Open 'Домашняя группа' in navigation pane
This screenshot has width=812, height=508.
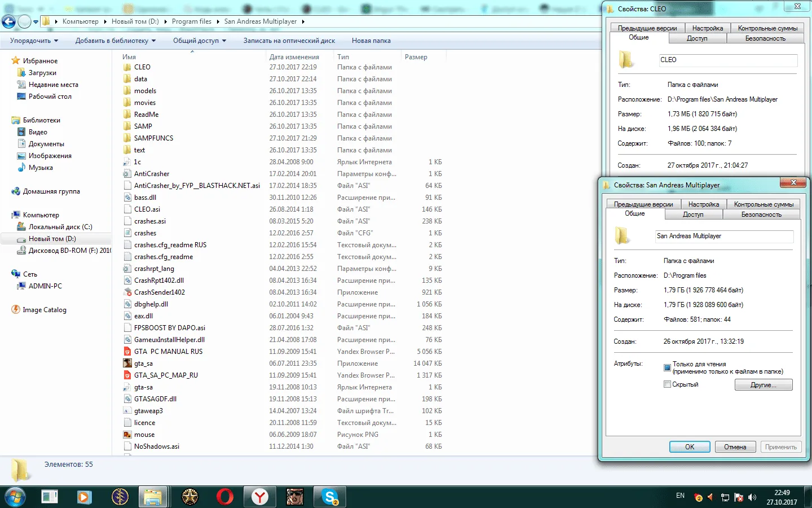click(51, 191)
